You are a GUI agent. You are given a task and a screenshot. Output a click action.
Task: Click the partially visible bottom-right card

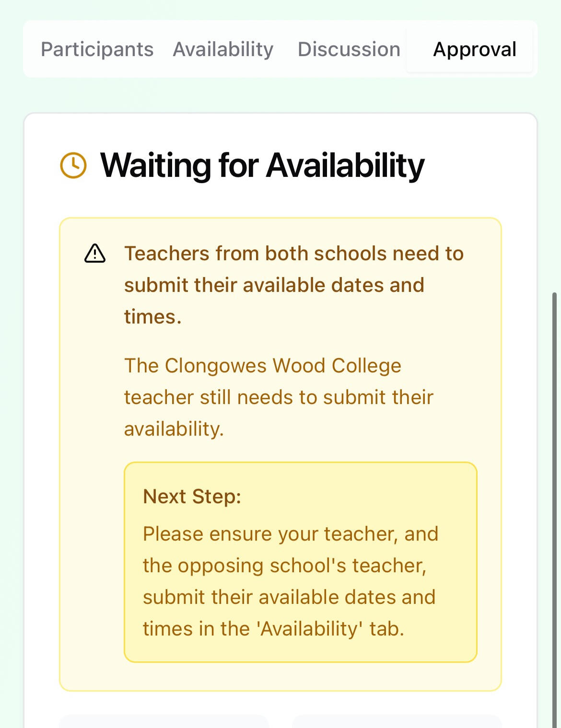[397, 721]
